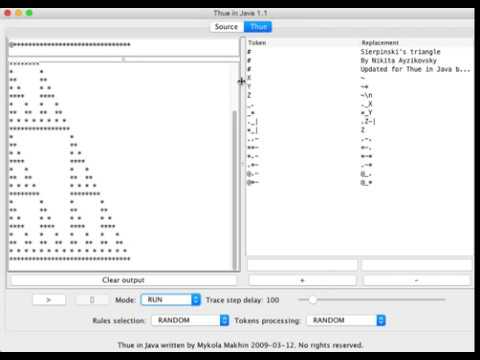480x360 pixels.
Task: Select the "Updated for Thue in Java b..." row
Action: [x=360, y=69]
